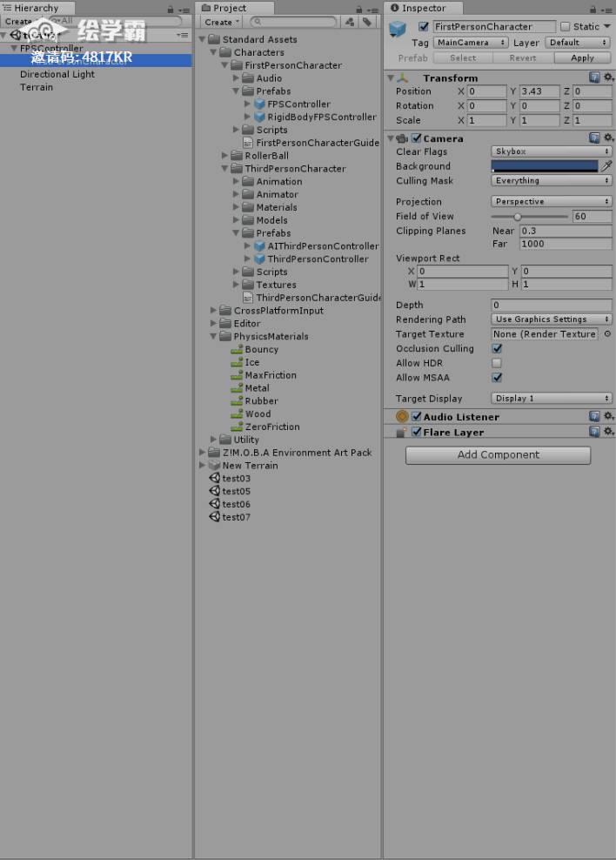The height and width of the screenshot is (860, 616).
Task: Open Transform component help icon
Action: 594,77
